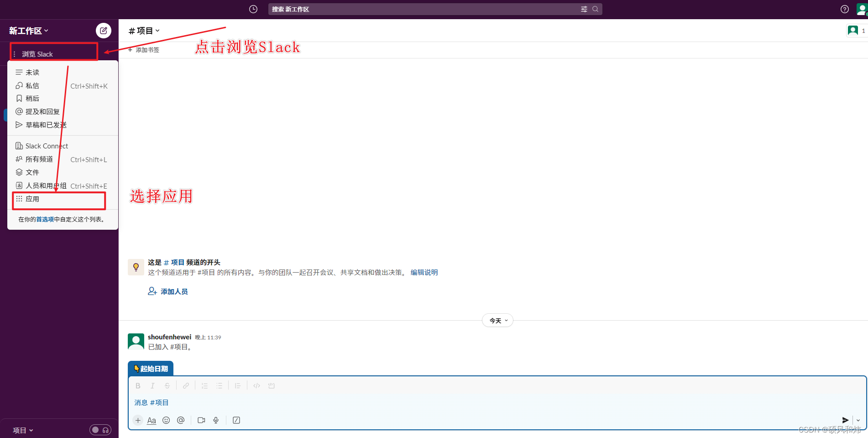Click shoufenhewei's message avatar

pos(136,341)
